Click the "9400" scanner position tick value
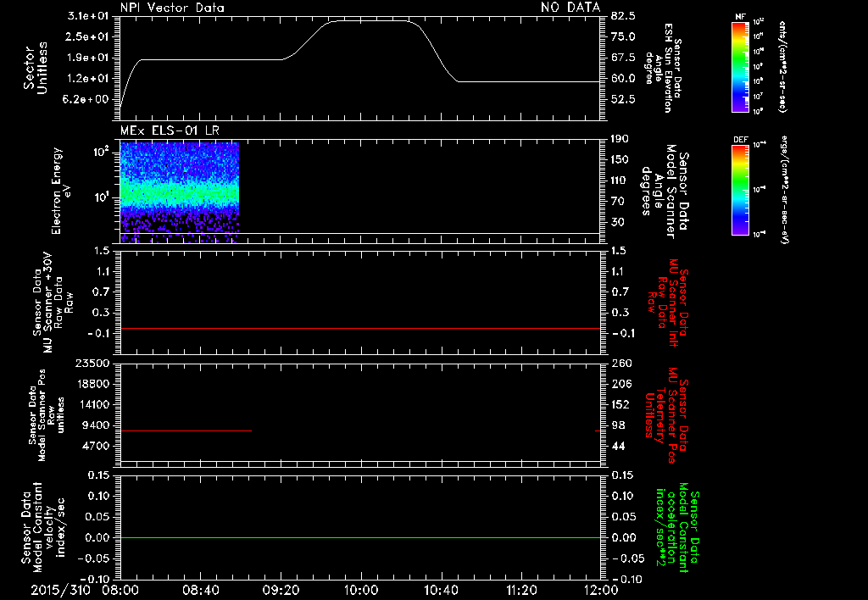Image resolution: width=868 pixels, height=600 pixels. (96, 425)
